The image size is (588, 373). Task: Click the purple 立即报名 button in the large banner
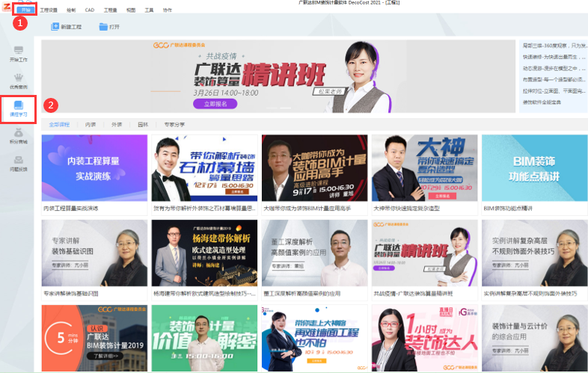pyautogui.click(x=215, y=104)
